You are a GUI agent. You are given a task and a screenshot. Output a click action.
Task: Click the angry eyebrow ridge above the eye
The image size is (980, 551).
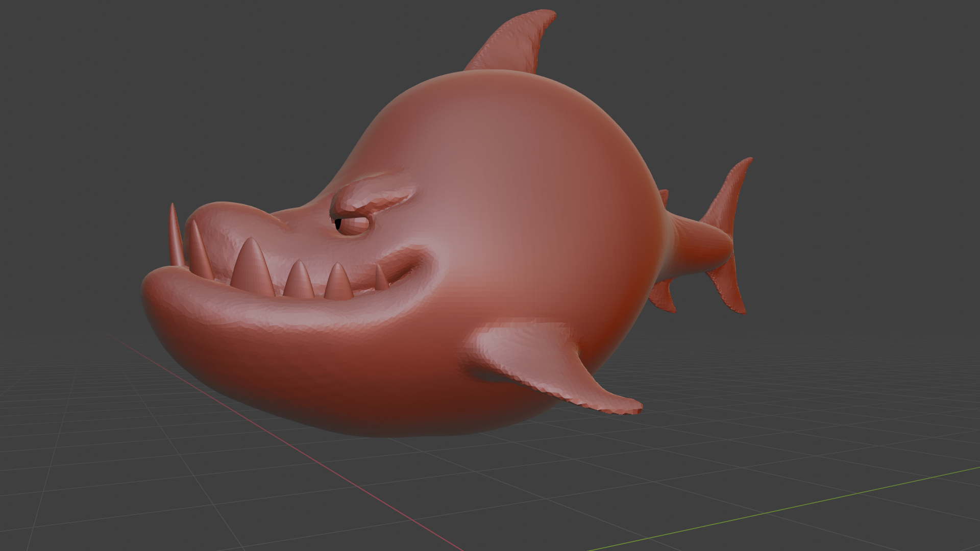(x=370, y=196)
